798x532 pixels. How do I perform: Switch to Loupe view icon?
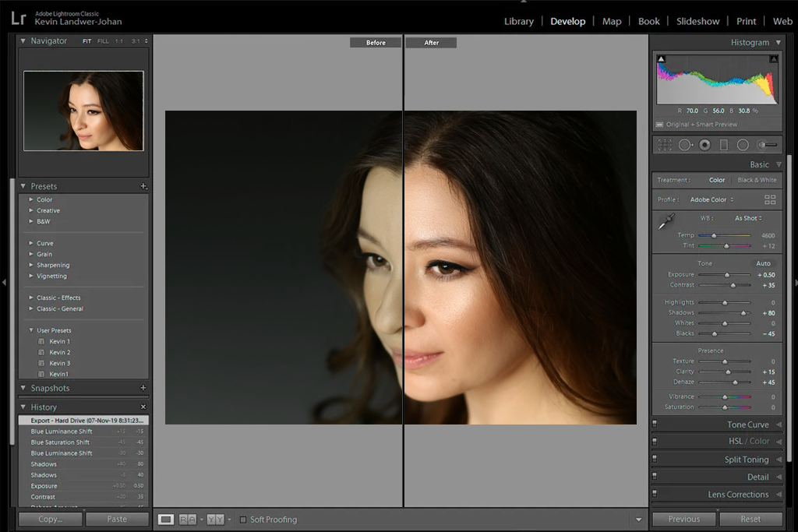tap(165, 520)
